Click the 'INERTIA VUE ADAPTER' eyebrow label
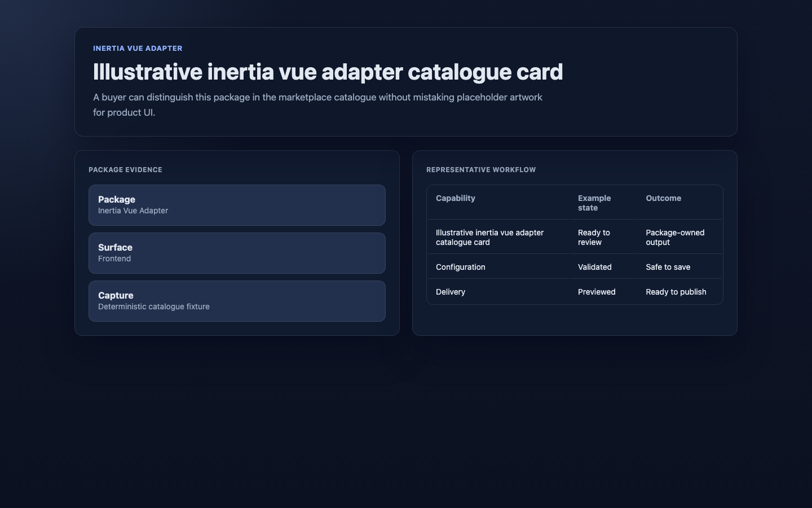The height and width of the screenshot is (508, 812). (138, 49)
